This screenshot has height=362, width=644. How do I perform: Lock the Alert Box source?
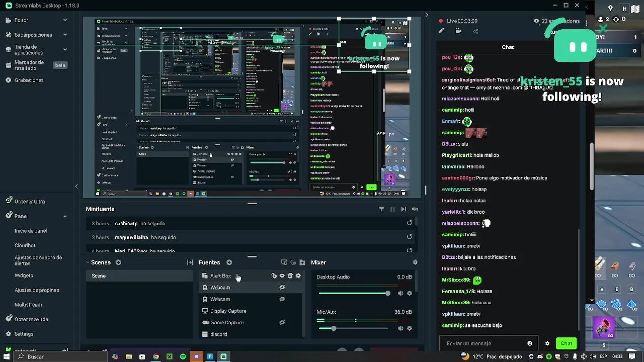[274, 276]
